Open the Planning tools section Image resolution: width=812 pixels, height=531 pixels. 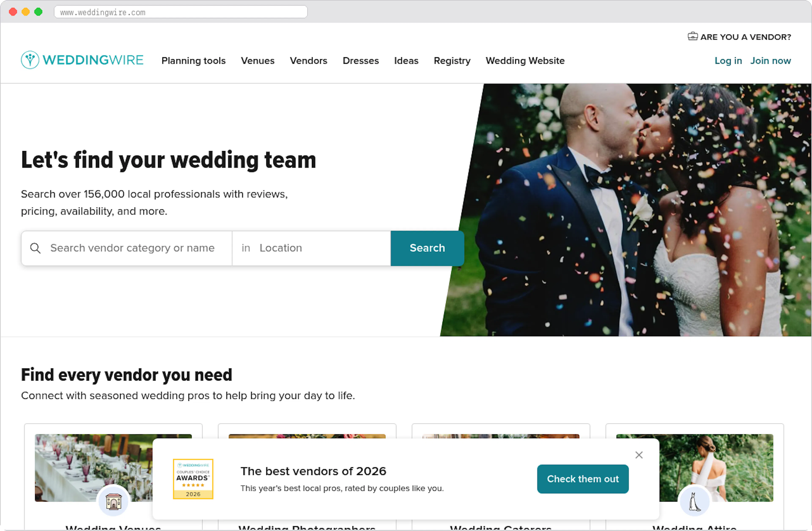click(x=193, y=61)
